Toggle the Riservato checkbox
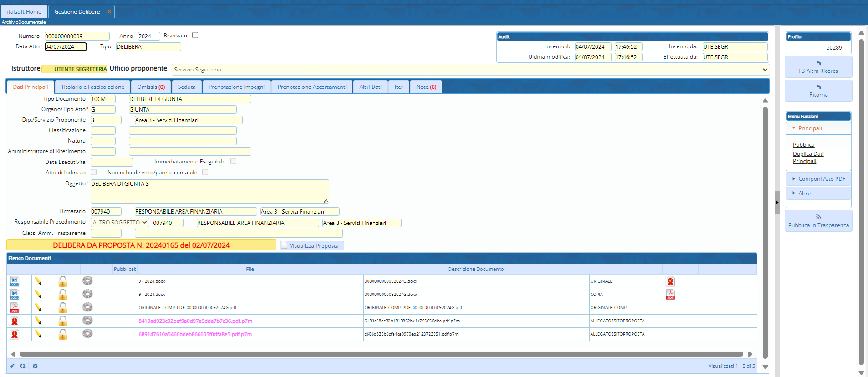868x377 pixels. point(195,35)
